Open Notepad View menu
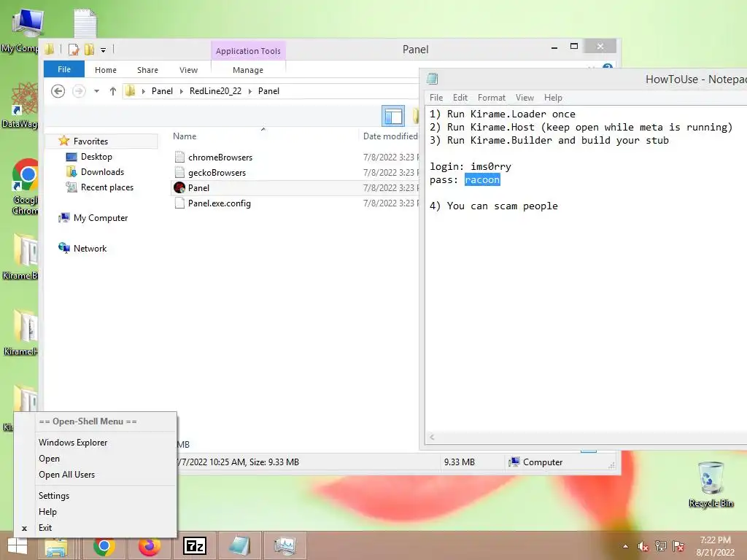Image resolution: width=747 pixels, height=560 pixels. tap(525, 98)
